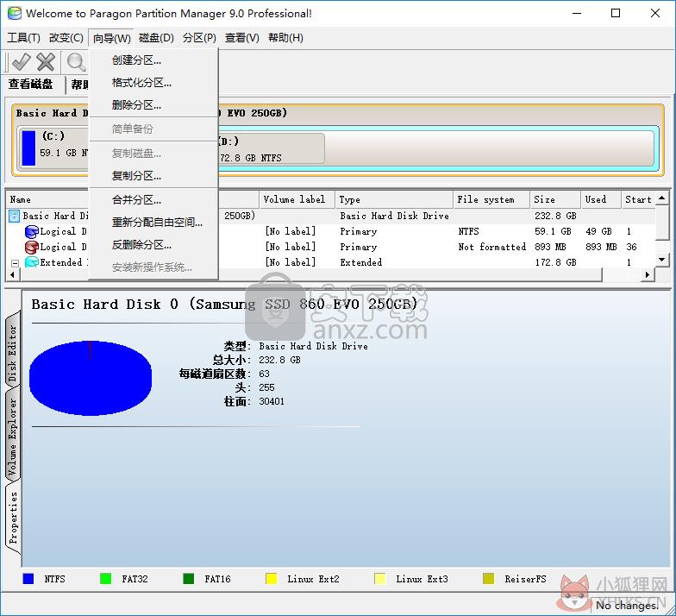Select the red unformatted Logical Disk icon

(x=31, y=247)
